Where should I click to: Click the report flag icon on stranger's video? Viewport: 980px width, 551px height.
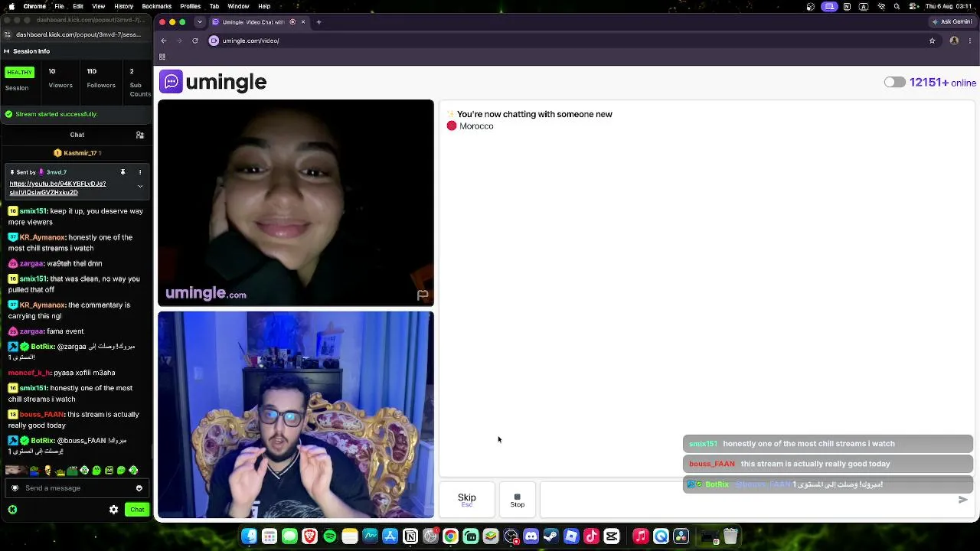pos(423,295)
